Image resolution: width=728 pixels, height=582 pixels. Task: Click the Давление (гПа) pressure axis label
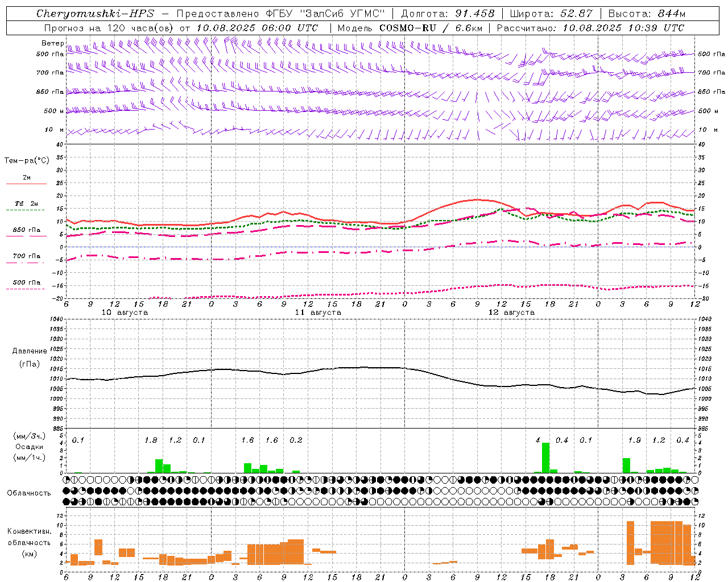[x=29, y=357]
